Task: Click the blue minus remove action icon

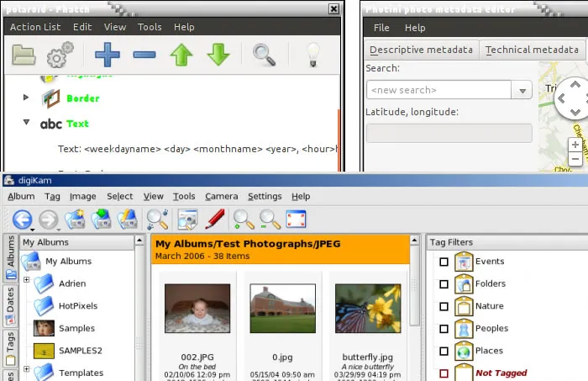Action: pos(144,56)
